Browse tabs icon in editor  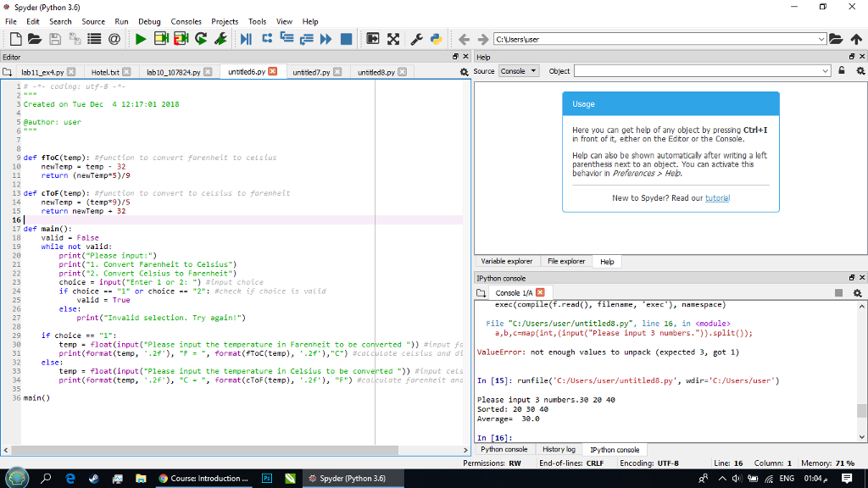pyautogui.click(x=7, y=72)
